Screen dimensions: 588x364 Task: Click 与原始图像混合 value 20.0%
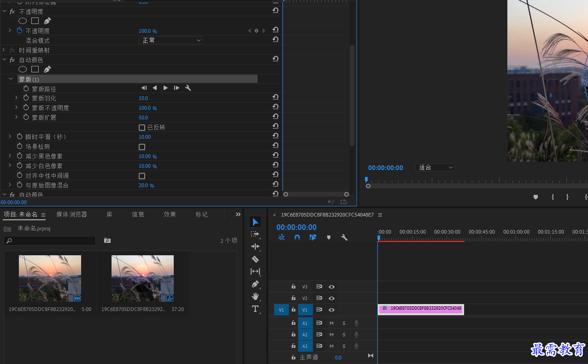[146, 186]
